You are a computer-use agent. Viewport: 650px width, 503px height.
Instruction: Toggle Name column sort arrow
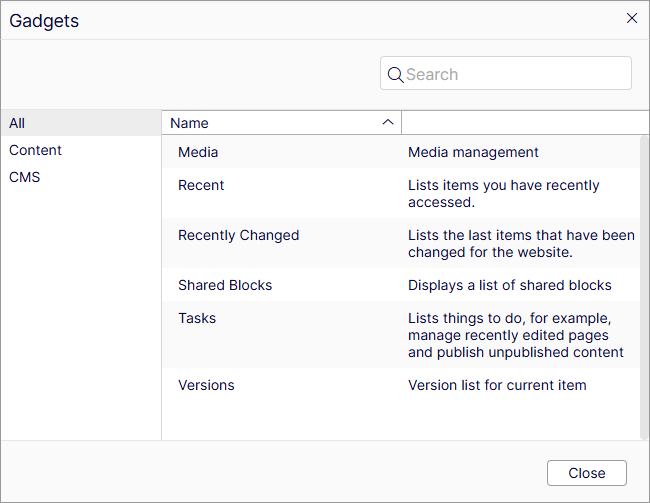click(x=388, y=122)
